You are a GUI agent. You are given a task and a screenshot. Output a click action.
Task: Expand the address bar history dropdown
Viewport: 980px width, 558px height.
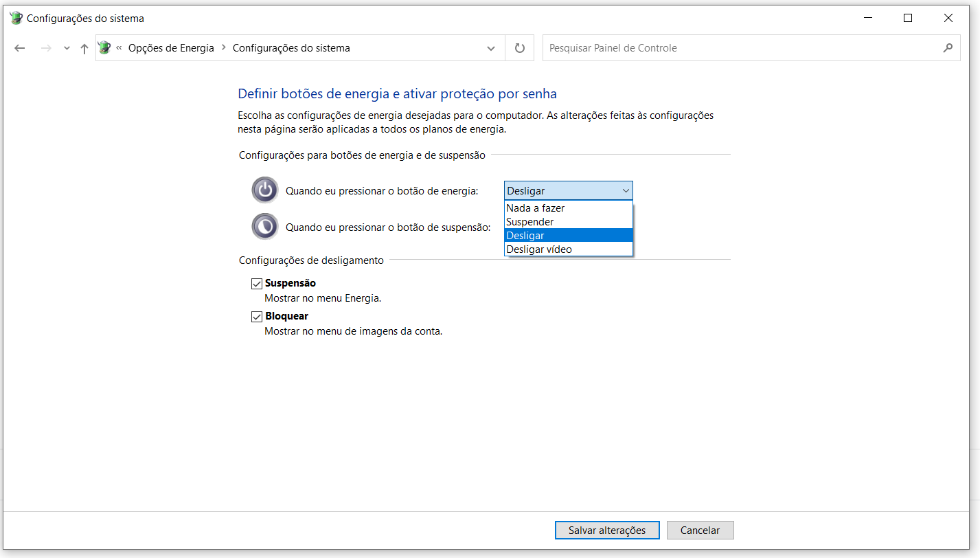coord(491,48)
